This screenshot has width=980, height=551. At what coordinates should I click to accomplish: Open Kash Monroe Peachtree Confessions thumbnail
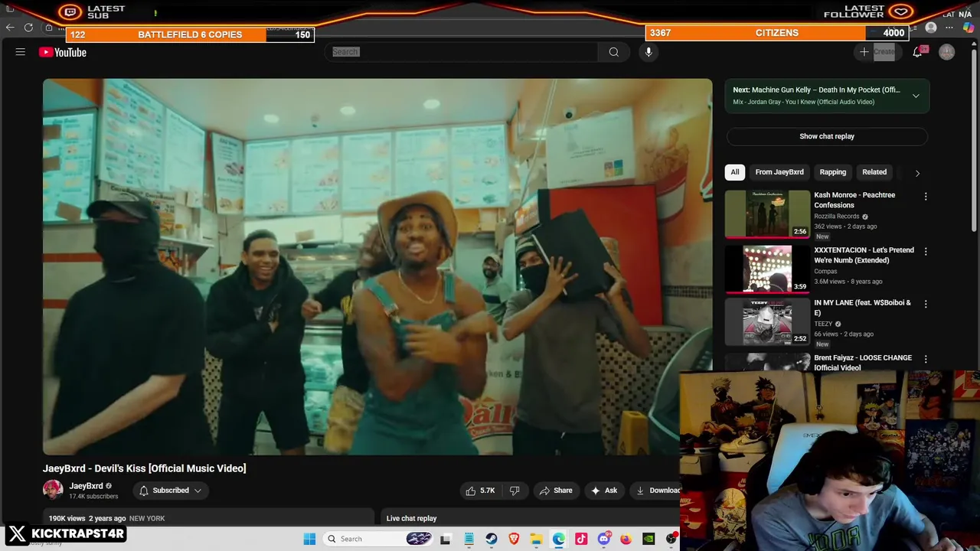click(x=767, y=214)
